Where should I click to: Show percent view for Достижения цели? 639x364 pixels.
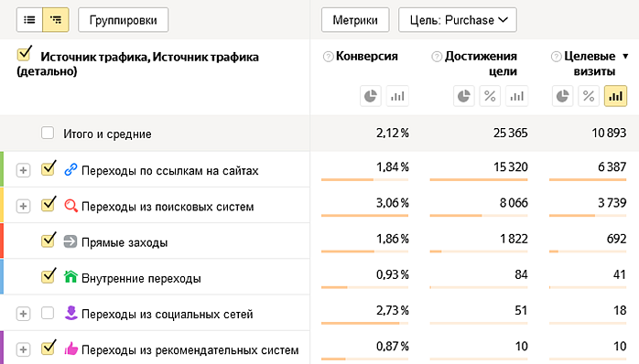pyautogui.click(x=490, y=96)
